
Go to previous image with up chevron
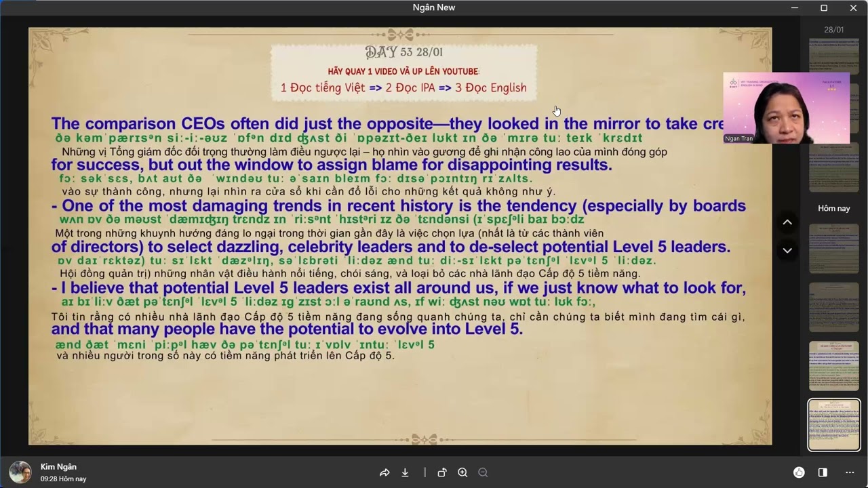[787, 222]
